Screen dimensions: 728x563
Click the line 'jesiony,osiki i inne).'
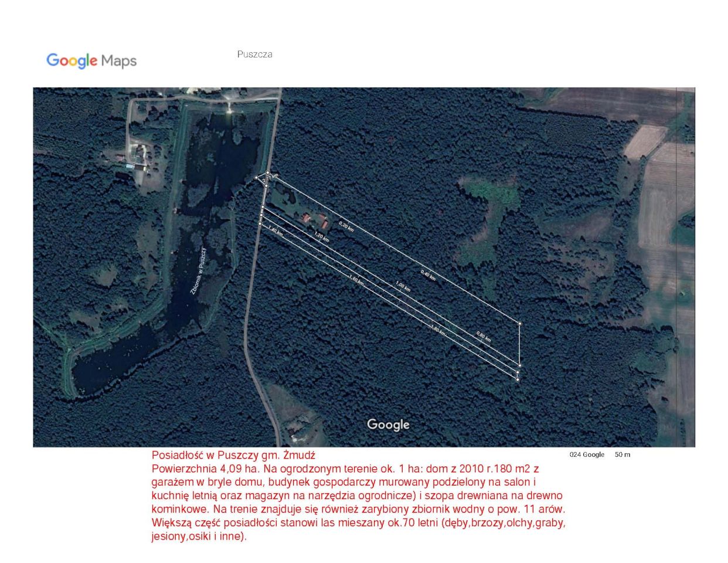click(x=199, y=536)
